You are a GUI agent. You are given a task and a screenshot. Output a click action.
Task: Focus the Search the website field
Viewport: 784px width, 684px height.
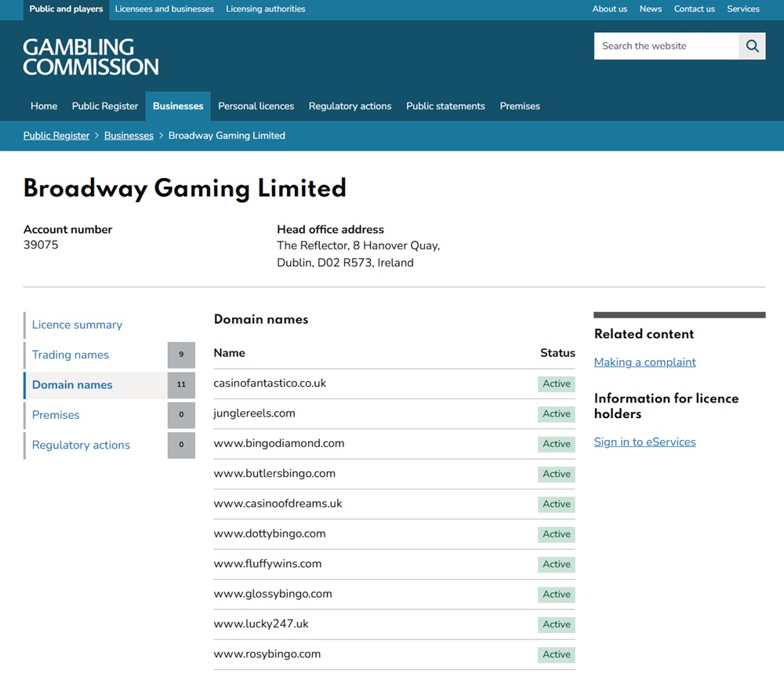coord(666,46)
